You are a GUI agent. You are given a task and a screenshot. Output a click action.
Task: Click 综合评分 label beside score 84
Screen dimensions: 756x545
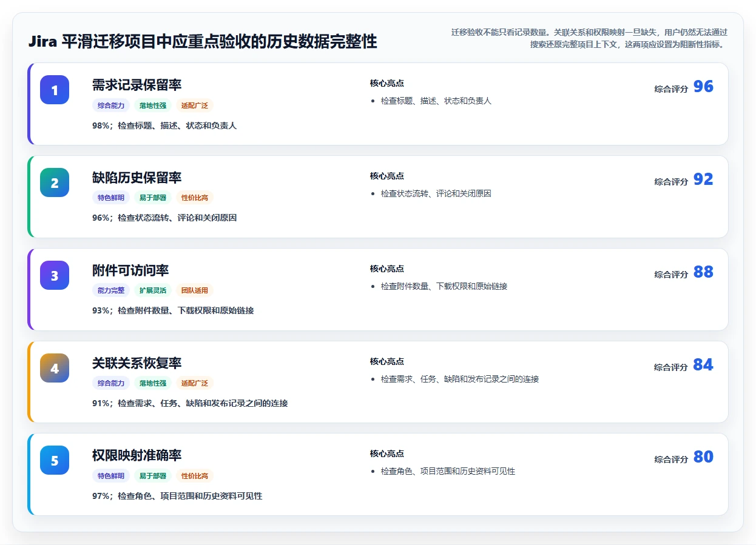click(671, 367)
